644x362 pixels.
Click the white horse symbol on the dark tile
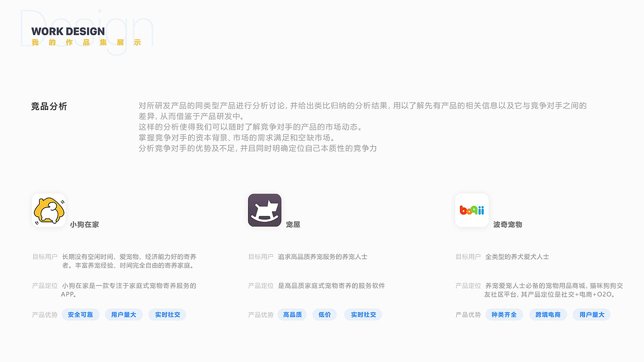coord(265,210)
